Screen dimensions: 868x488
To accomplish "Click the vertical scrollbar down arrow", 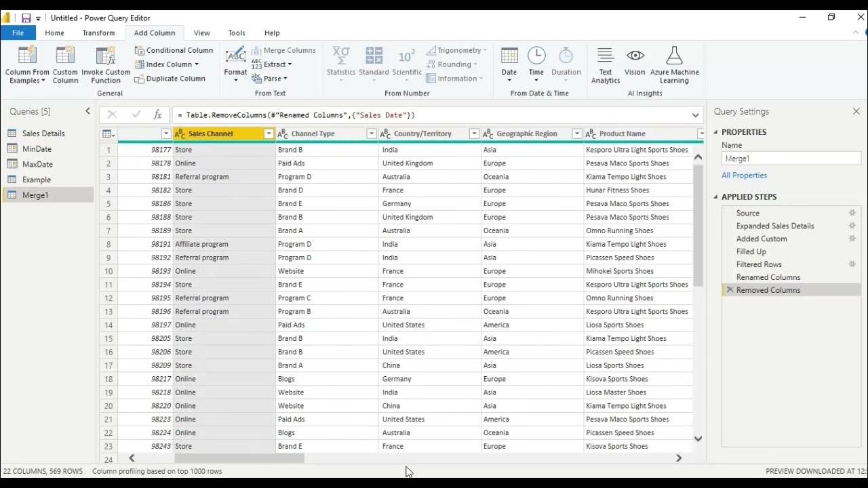I will 698,439.
